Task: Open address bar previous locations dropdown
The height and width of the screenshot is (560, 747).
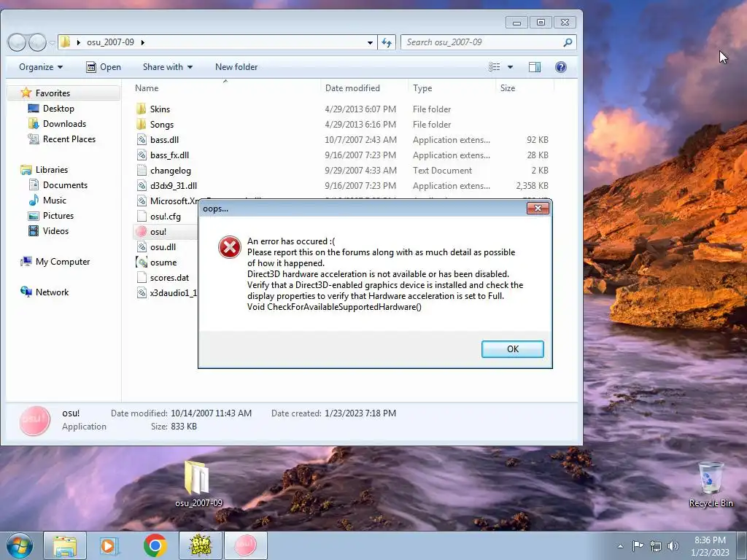Action: tap(370, 42)
